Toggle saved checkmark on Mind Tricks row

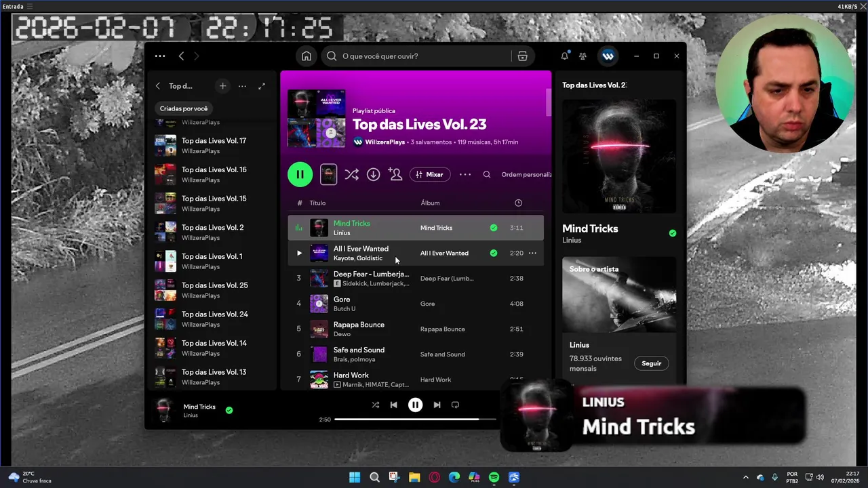coord(494,228)
